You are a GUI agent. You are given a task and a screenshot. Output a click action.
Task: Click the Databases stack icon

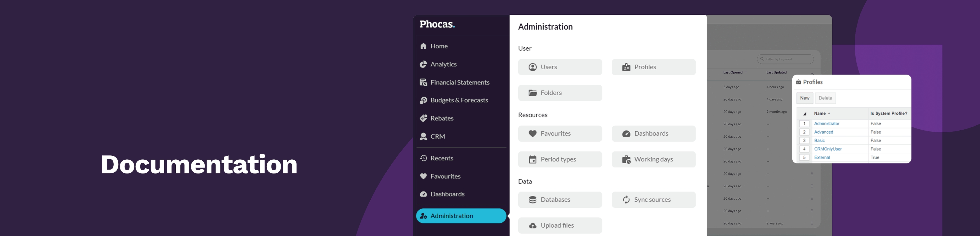tap(533, 200)
